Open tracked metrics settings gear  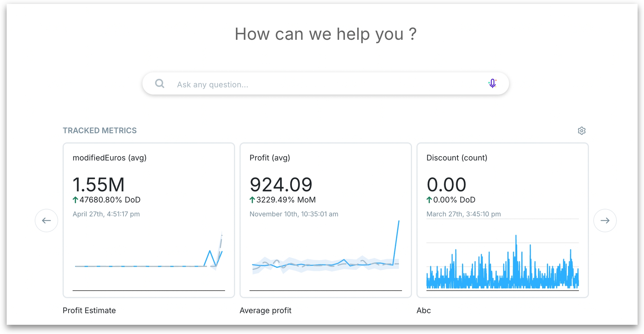pyautogui.click(x=581, y=131)
